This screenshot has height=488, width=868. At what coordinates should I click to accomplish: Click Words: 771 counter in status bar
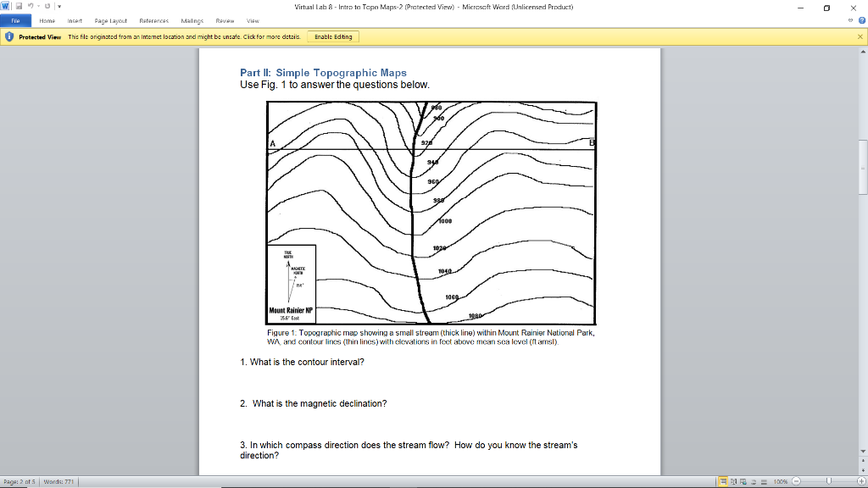point(59,480)
